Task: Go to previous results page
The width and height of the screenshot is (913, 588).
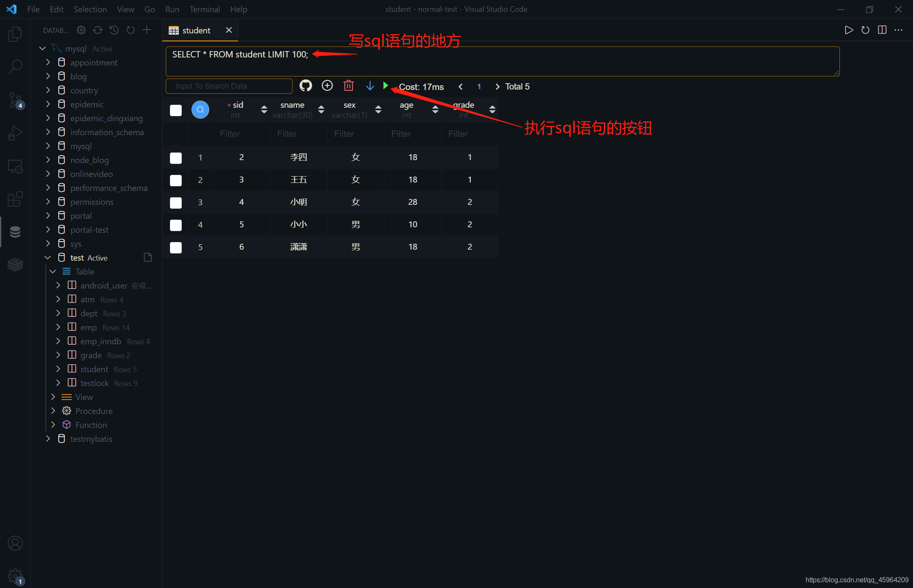Action: click(461, 87)
